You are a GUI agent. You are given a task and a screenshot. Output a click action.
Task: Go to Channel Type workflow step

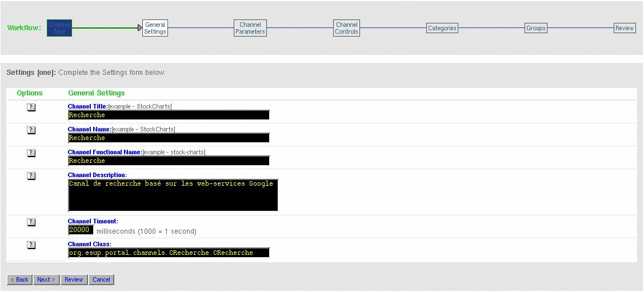click(59, 28)
